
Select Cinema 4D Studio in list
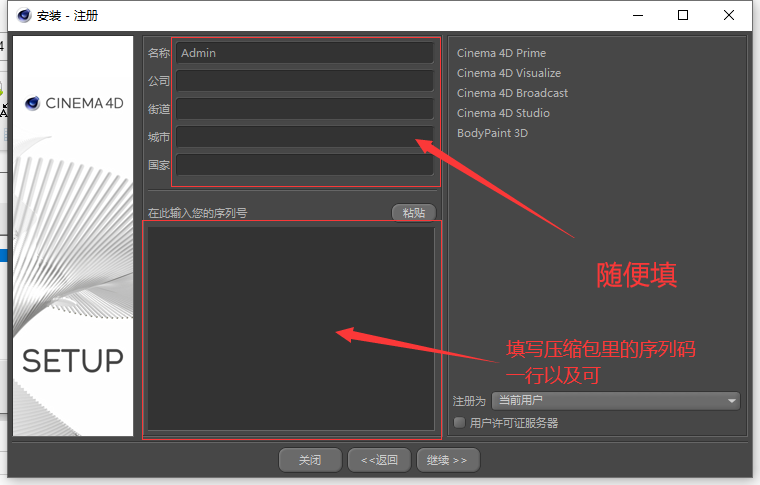[503, 113]
